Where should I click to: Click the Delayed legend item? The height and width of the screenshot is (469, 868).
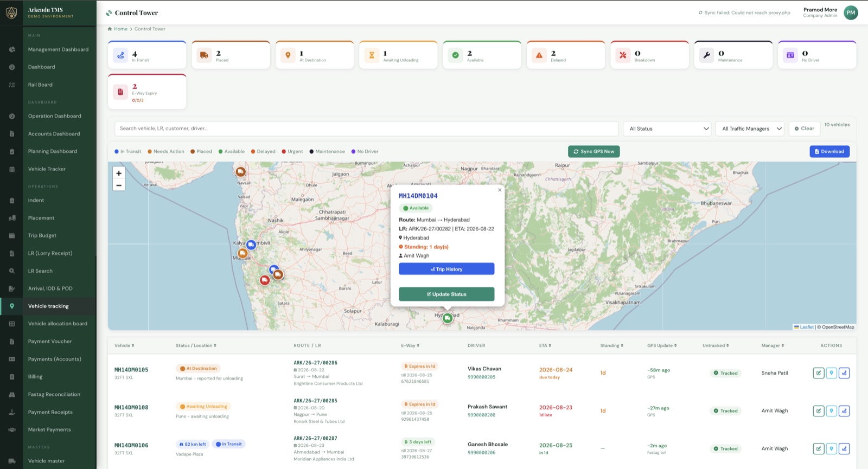tap(263, 151)
